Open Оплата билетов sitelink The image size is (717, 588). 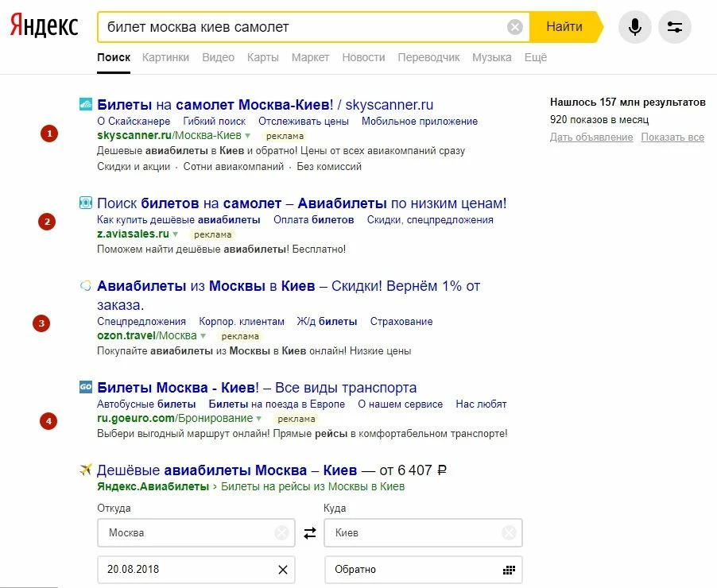click(x=314, y=220)
